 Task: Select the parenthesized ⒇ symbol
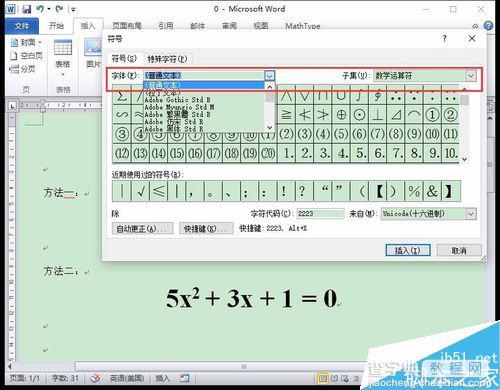[x=268, y=153]
